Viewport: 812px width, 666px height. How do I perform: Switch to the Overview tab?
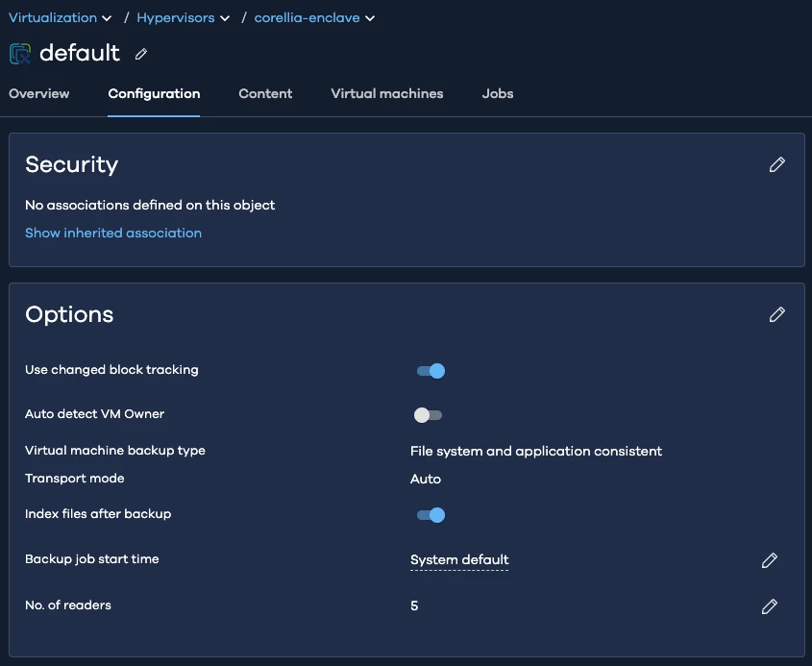click(x=39, y=94)
